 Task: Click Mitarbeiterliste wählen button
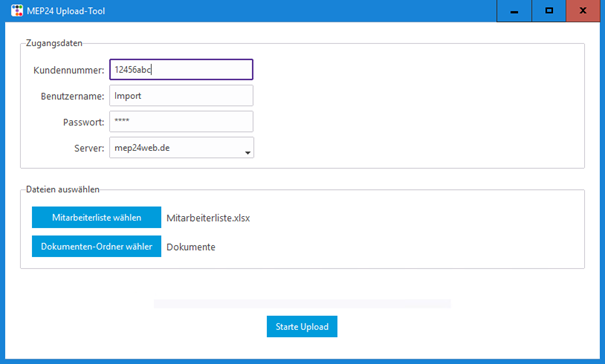click(x=96, y=217)
